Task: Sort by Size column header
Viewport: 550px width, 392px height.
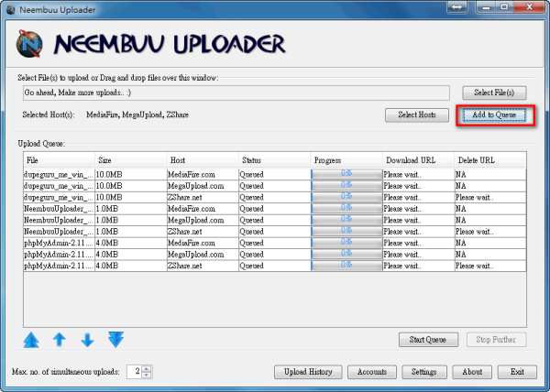Action: pyautogui.click(x=130, y=160)
